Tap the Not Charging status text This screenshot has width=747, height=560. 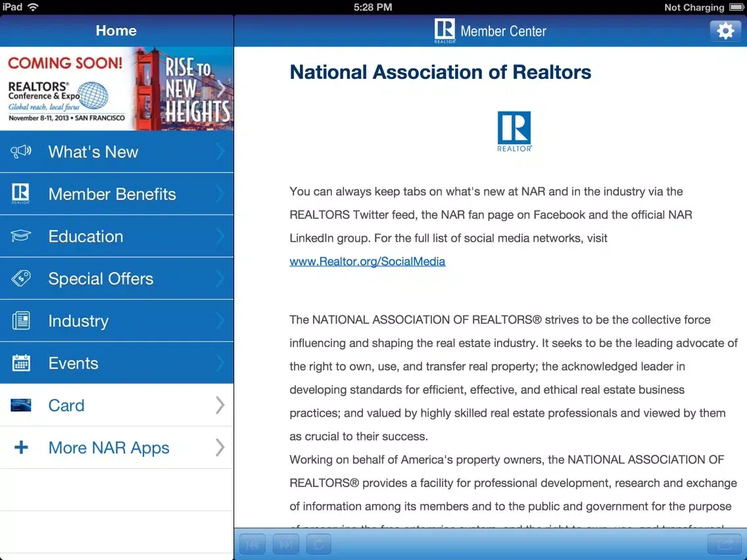point(694,7)
